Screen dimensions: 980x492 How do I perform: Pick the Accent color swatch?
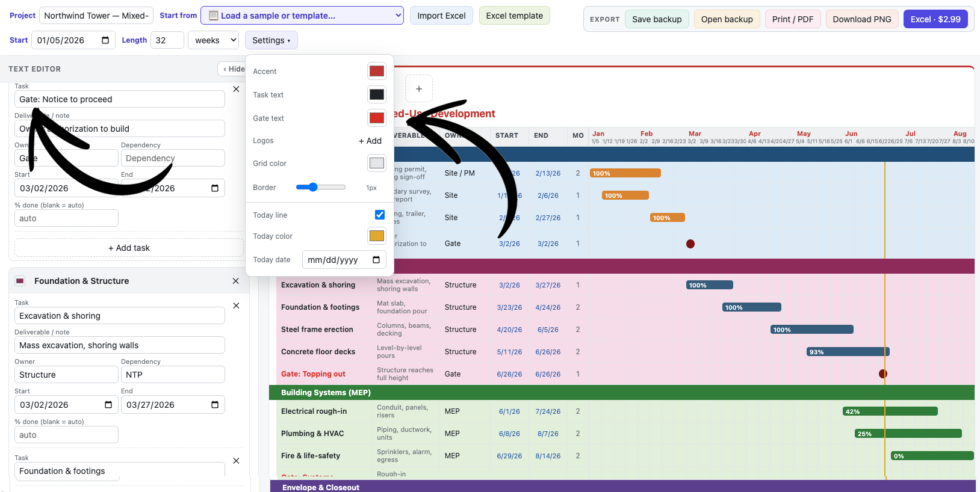(377, 71)
